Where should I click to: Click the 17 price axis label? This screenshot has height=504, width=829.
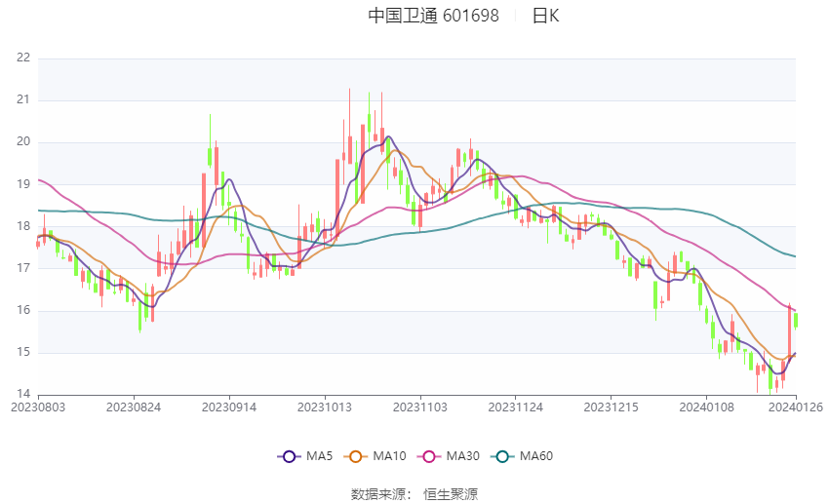23,268
